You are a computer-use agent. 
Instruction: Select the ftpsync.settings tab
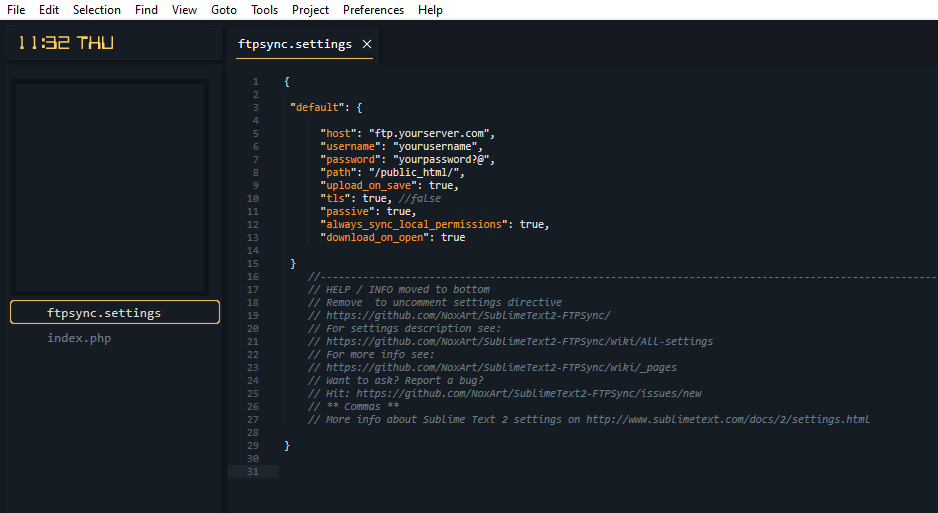[x=295, y=44]
